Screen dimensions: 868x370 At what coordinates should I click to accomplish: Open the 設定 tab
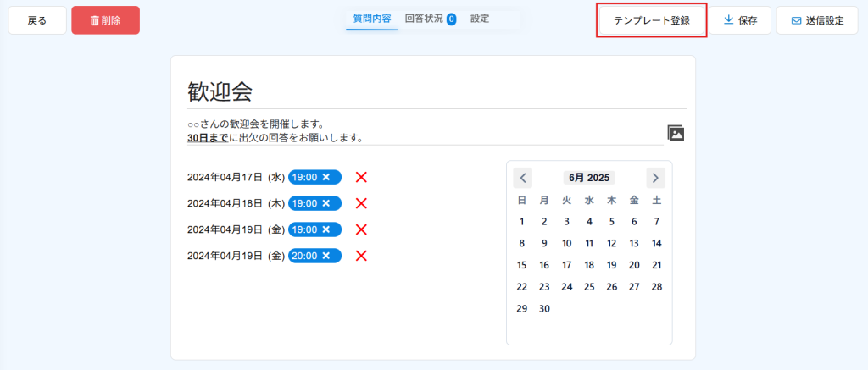480,19
